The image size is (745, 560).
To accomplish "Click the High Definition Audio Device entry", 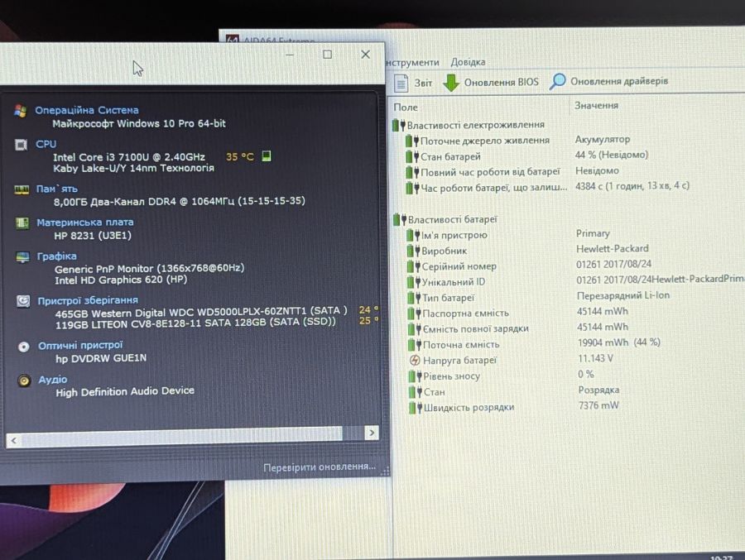I will pos(125,392).
